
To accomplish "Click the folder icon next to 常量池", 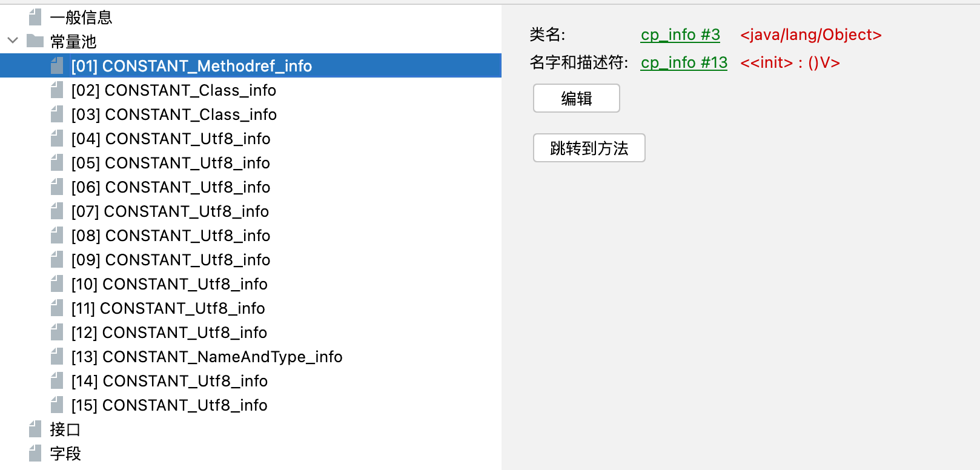I will pos(36,41).
